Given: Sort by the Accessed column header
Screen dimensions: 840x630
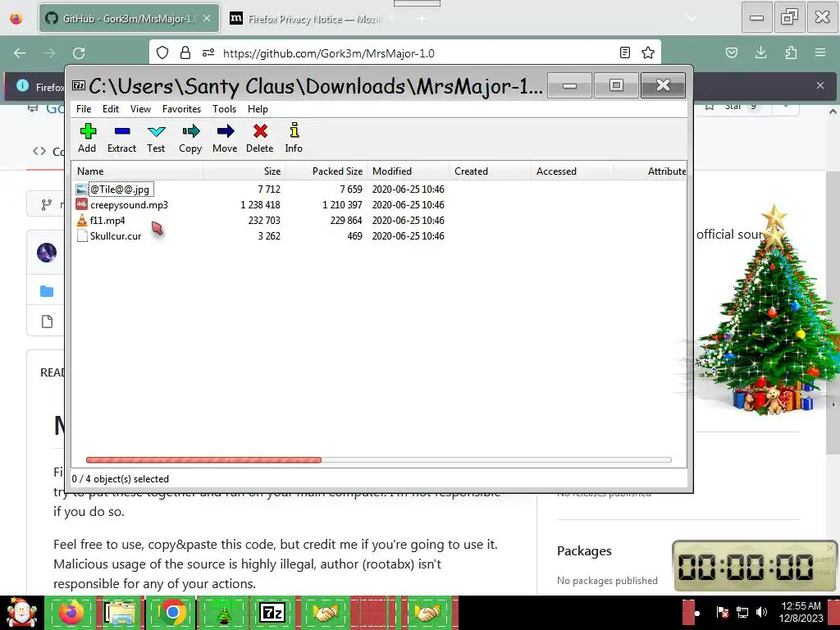Looking at the screenshot, I should pyautogui.click(x=572, y=171).
